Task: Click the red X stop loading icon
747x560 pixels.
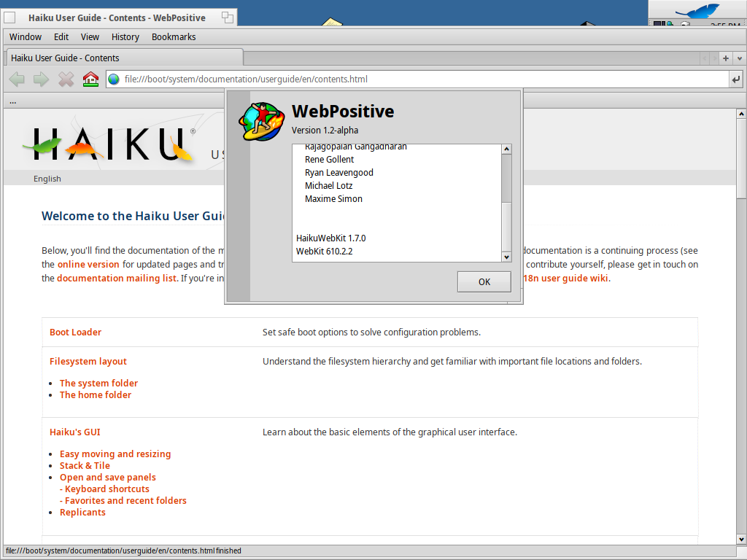Action: (x=66, y=79)
